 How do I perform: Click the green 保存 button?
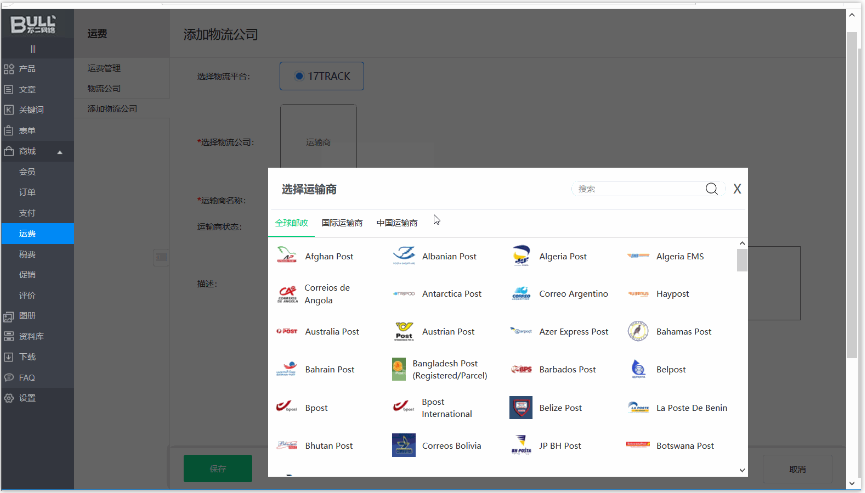218,468
